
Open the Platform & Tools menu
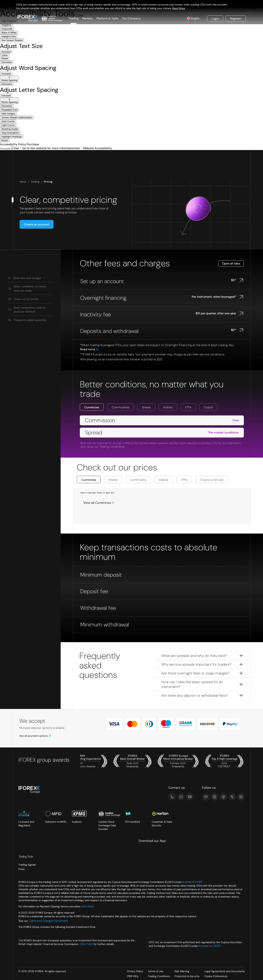(x=107, y=18)
